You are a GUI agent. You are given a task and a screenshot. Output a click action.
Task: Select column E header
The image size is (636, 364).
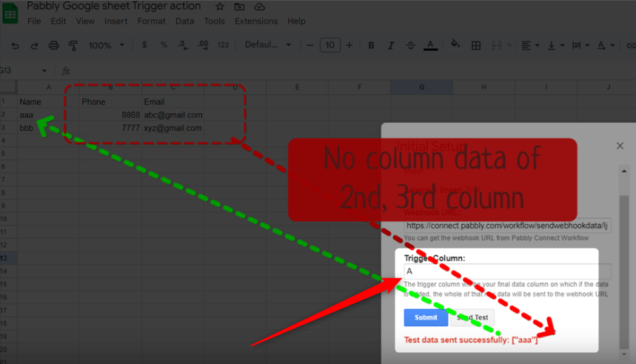297,87
